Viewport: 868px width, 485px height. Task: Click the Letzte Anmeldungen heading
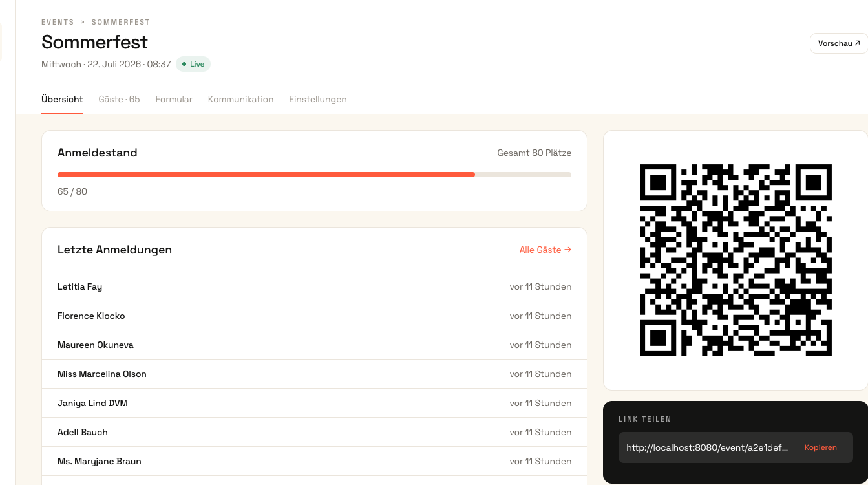[x=114, y=250]
